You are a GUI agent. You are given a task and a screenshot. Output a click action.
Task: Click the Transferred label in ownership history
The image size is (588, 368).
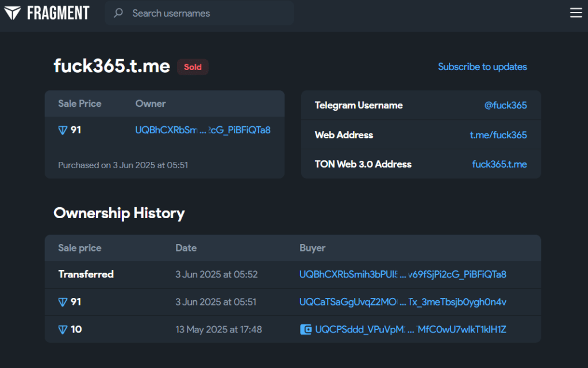point(86,274)
